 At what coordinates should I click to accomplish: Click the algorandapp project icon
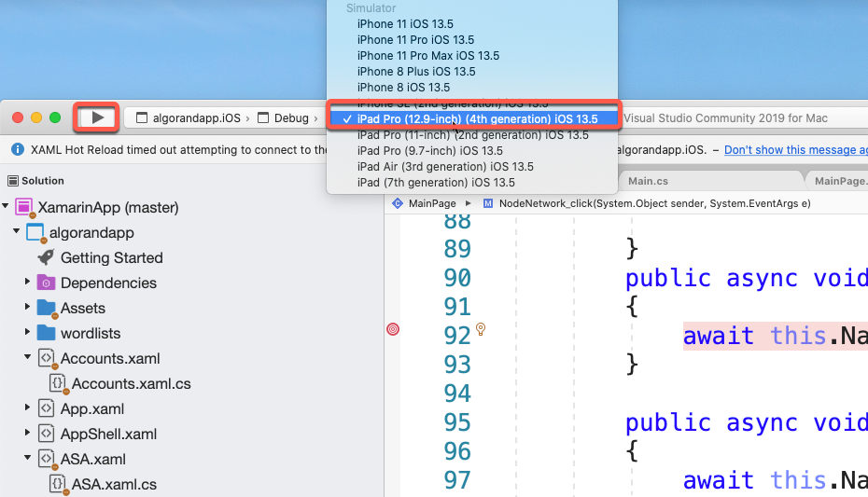point(35,232)
